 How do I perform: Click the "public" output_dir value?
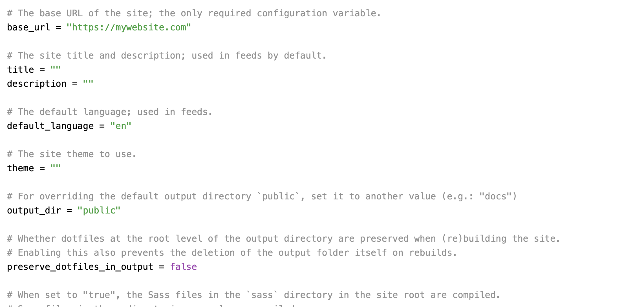tap(99, 210)
